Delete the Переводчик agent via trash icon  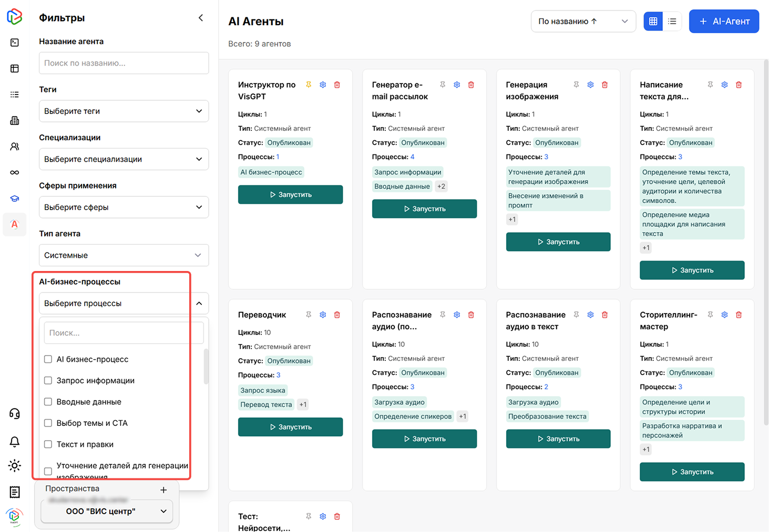[x=337, y=315]
